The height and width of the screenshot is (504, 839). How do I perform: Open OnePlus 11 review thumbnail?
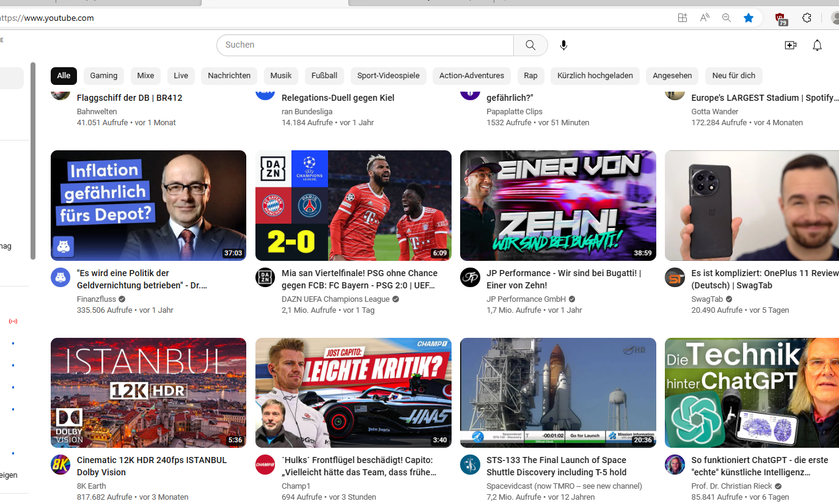tap(752, 205)
